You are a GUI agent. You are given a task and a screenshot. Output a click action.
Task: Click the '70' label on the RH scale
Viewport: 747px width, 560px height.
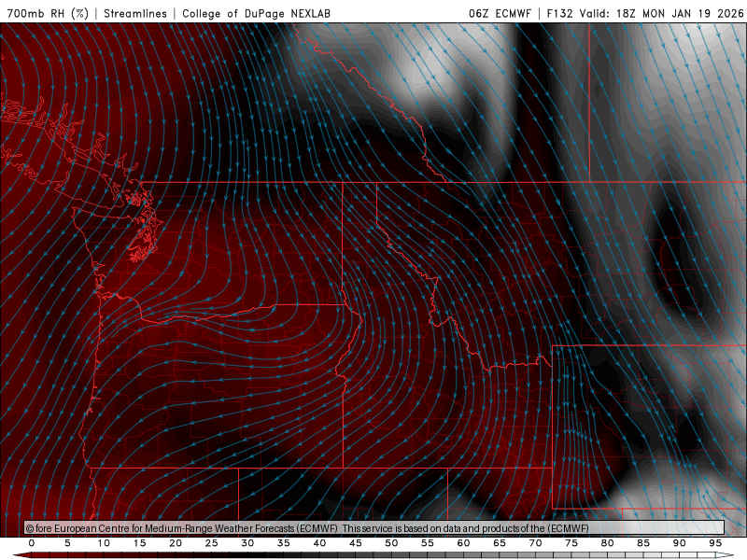[535, 543]
